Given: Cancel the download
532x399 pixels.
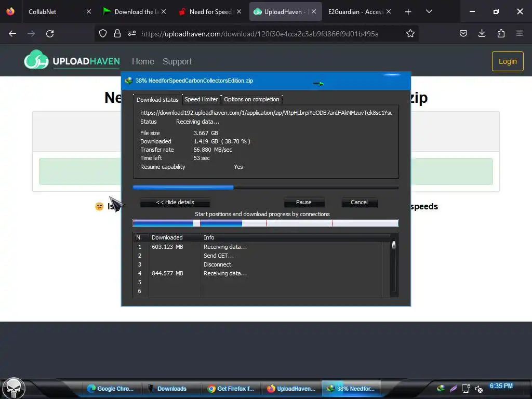Looking at the screenshot, I should point(360,202).
